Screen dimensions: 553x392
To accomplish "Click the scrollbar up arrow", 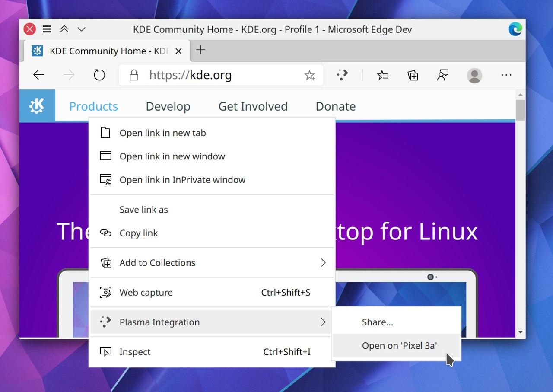I will [521, 95].
